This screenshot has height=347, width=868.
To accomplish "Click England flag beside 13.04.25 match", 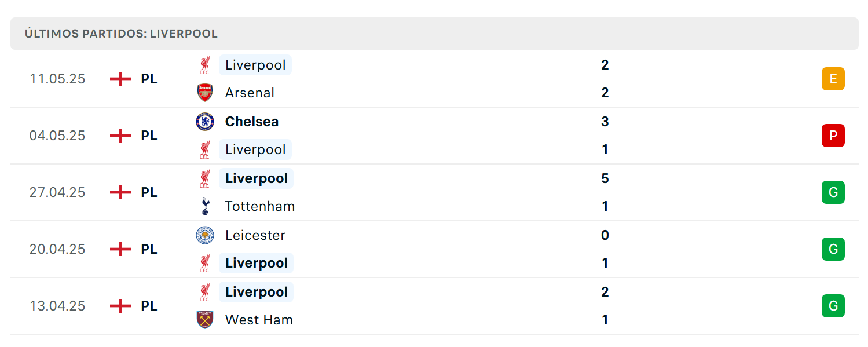I will point(120,306).
